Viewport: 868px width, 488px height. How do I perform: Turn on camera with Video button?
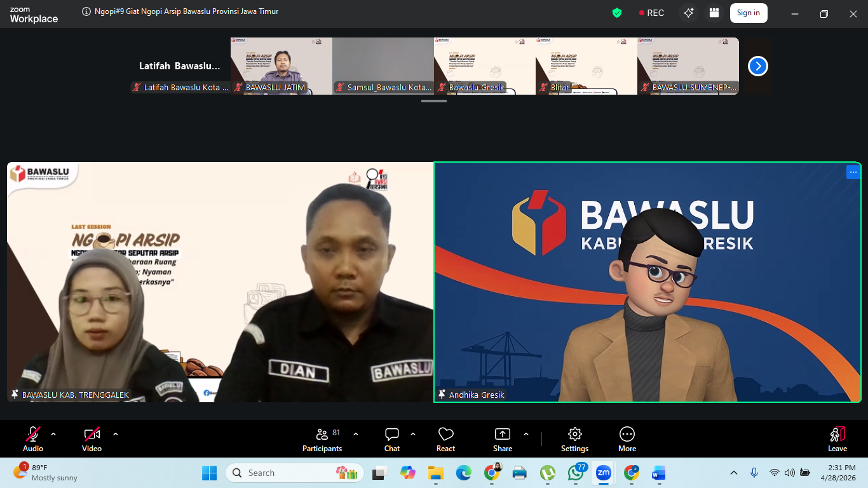(x=92, y=439)
